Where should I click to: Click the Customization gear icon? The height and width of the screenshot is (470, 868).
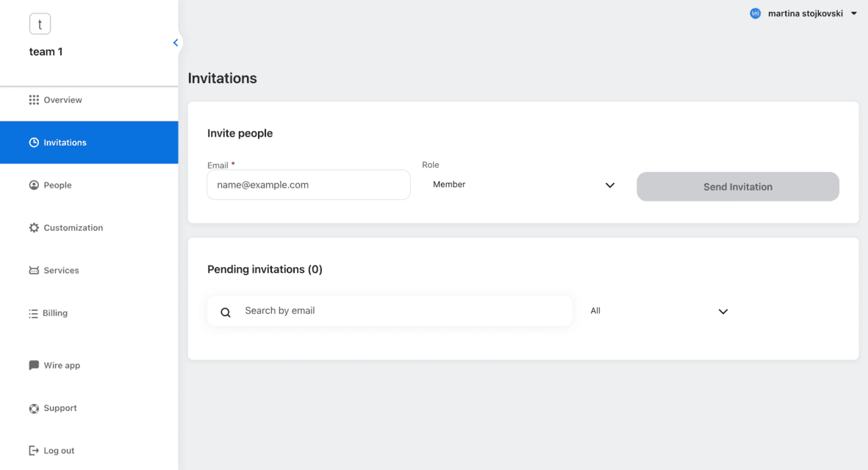(x=34, y=228)
